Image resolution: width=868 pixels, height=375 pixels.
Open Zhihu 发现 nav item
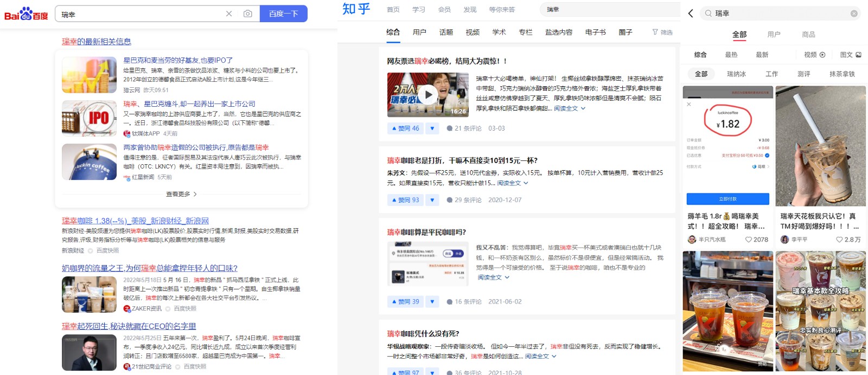pyautogui.click(x=470, y=10)
